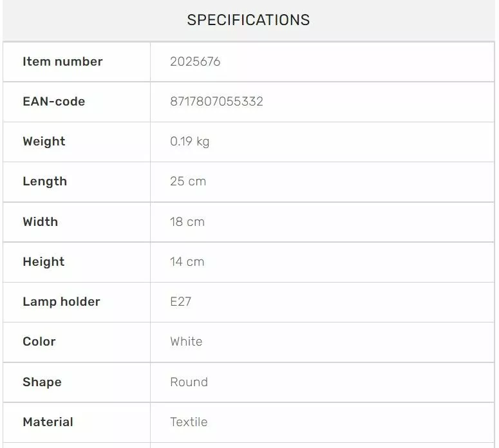Select the color value White
The width and height of the screenshot is (499, 448).
[x=186, y=342]
